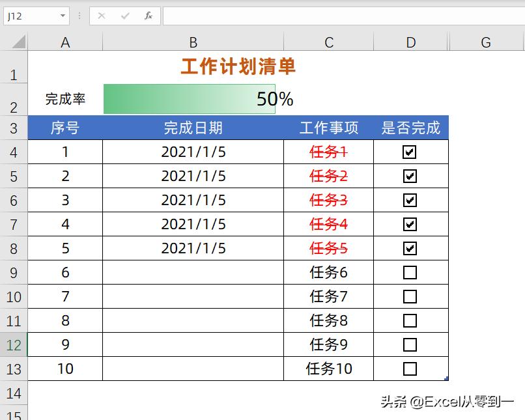Screen dimensions: 525x420
Task: Check the 任务9 completion checkbox
Action: point(410,344)
